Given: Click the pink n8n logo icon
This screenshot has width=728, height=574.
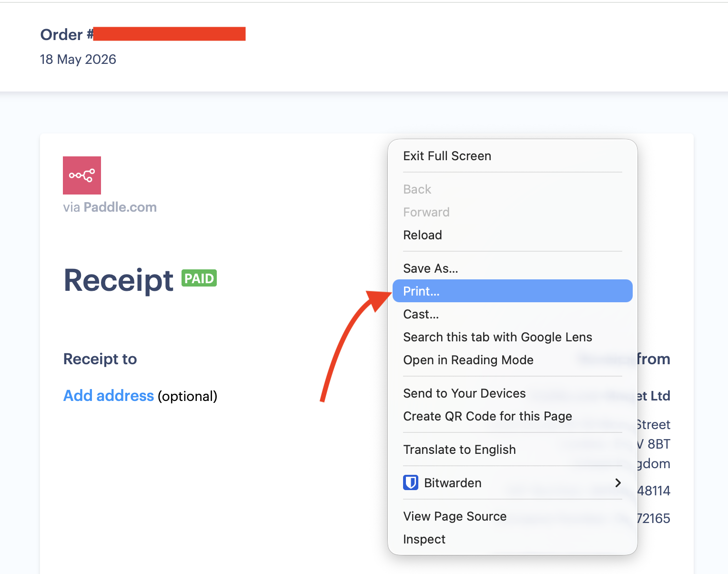Looking at the screenshot, I should 82,175.
